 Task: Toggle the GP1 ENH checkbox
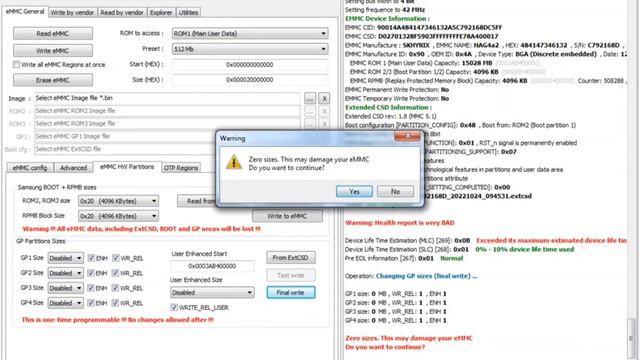coord(91,258)
